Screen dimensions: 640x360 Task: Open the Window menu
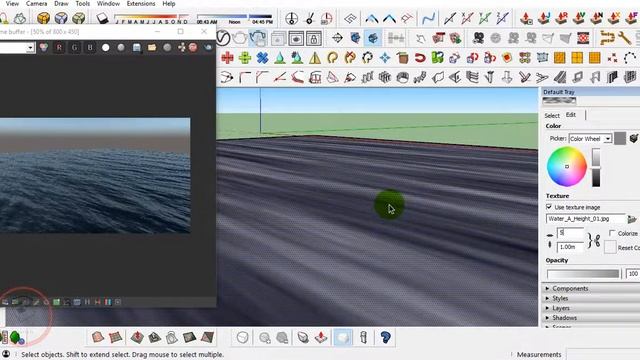tap(108, 4)
